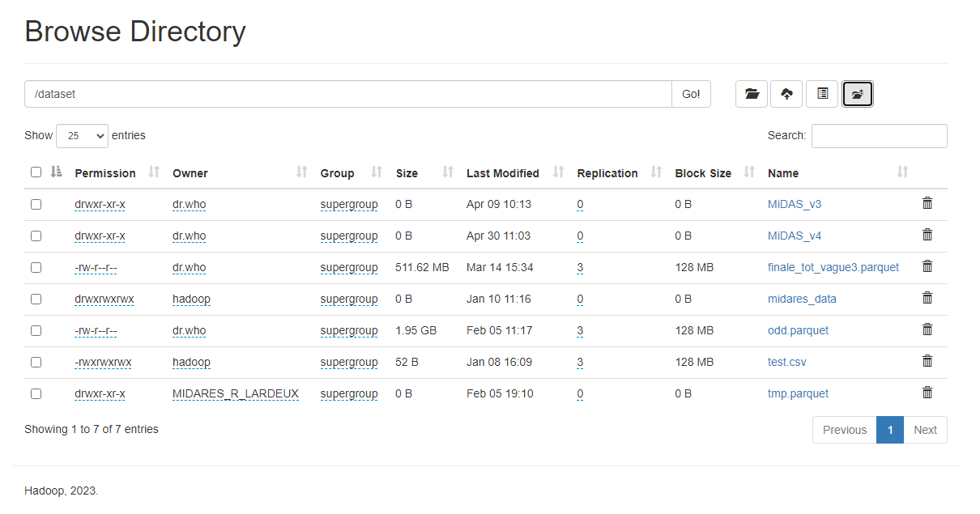Click the cloud upload files icon

[786, 94]
